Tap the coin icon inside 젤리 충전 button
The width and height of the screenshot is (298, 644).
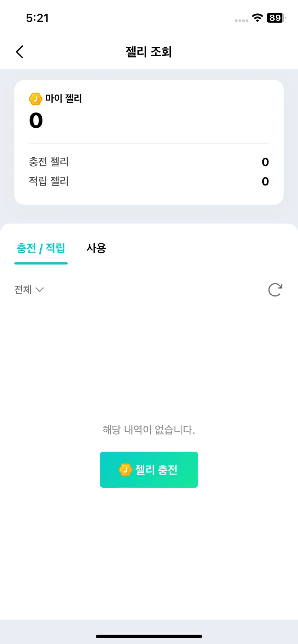click(126, 469)
